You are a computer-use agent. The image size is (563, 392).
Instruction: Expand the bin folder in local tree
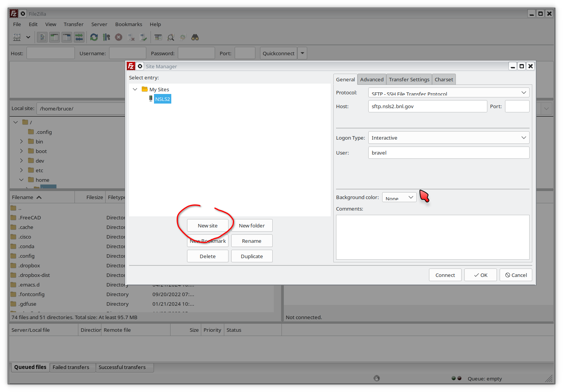coord(22,142)
